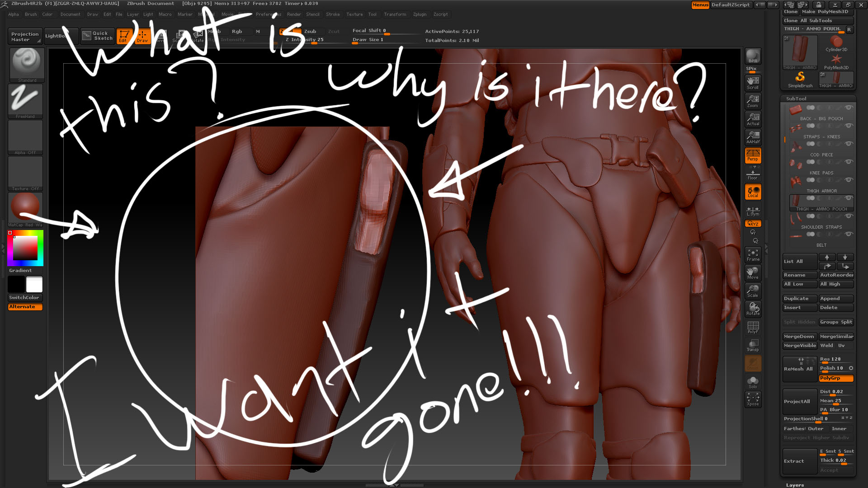
Task: Click the BPR render button
Action: click(753, 56)
